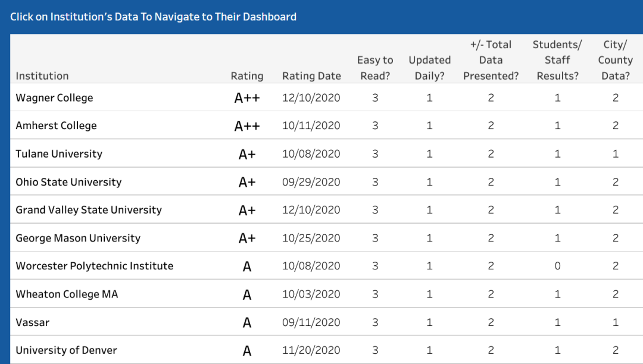Viewport: 643px width, 364px height.
Task: Select George Mason University A+ rating
Action: [247, 239]
